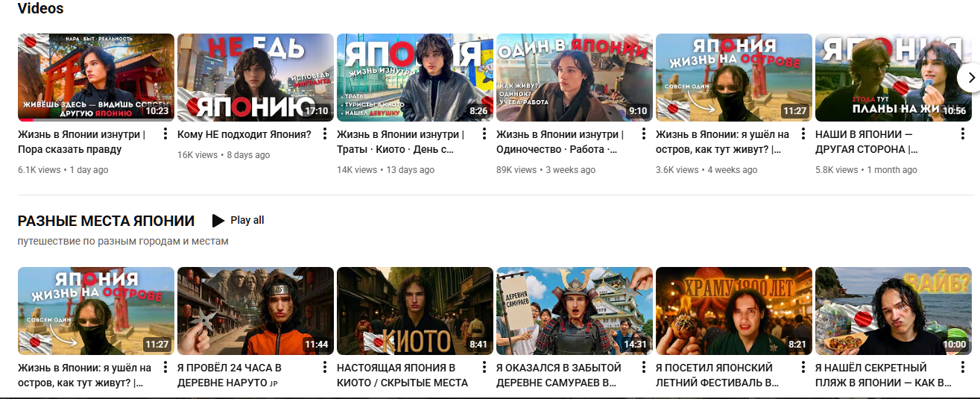Screen dimensions: 980x399
Task: Click the 'ОДИН В ЯПОНИИ' 9:10 thumbnail
Action: 575,78
